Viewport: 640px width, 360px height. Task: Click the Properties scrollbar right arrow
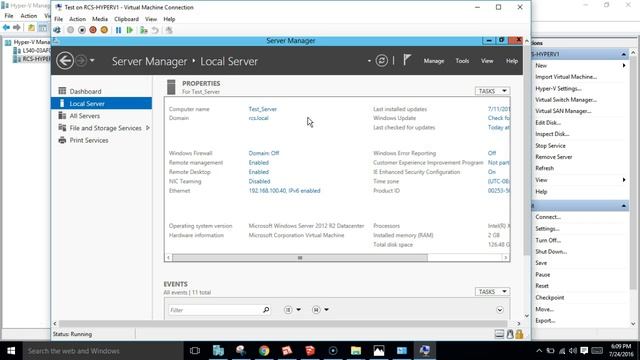[505, 258]
